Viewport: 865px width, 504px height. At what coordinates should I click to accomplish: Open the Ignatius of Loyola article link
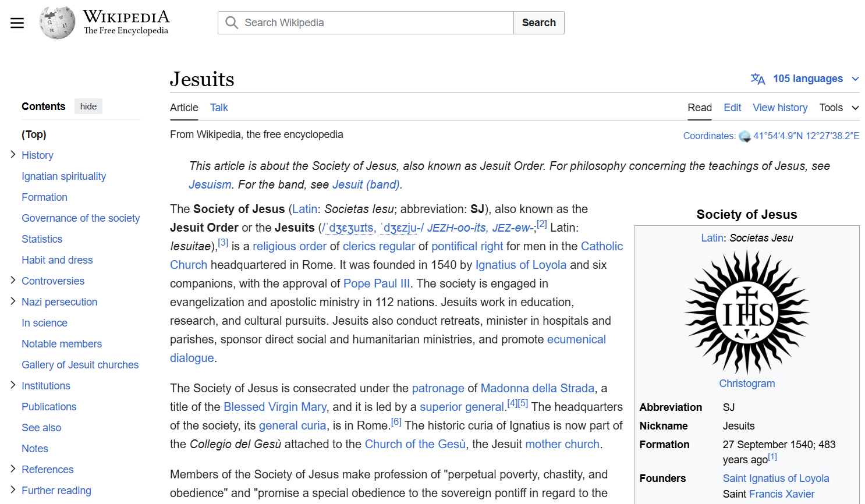click(x=521, y=265)
